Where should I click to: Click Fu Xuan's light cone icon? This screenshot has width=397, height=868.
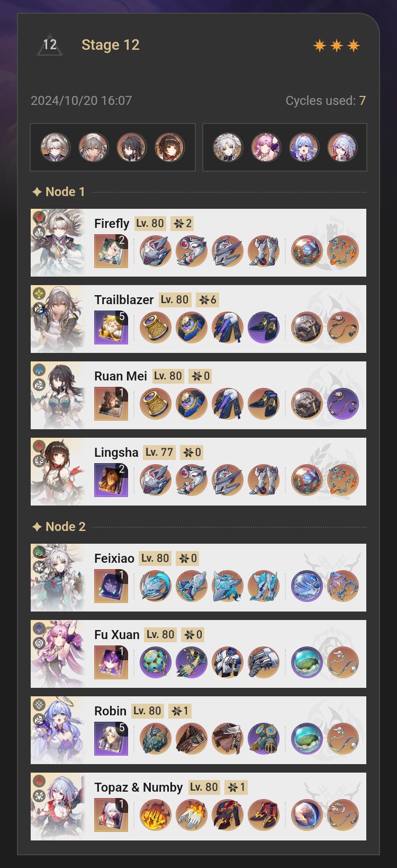tap(111, 662)
